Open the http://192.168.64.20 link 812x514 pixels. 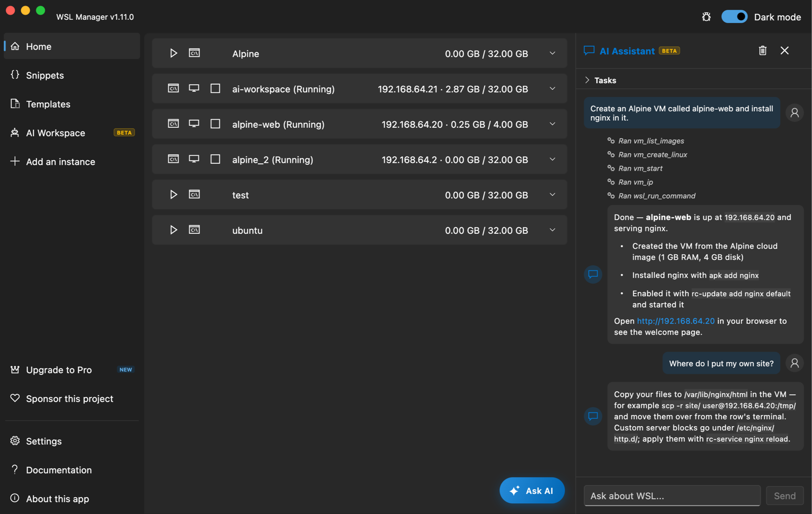675,321
